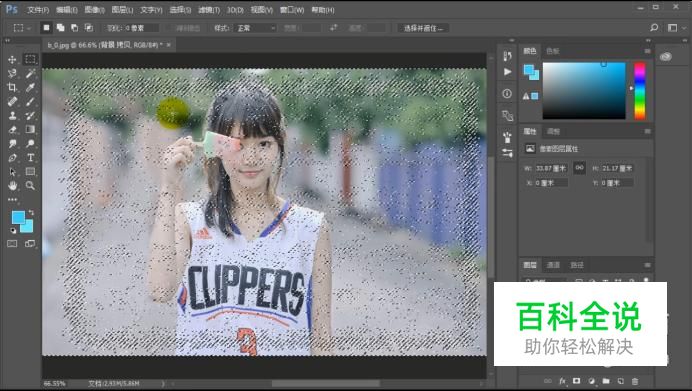Select the Hand tool

(12, 186)
